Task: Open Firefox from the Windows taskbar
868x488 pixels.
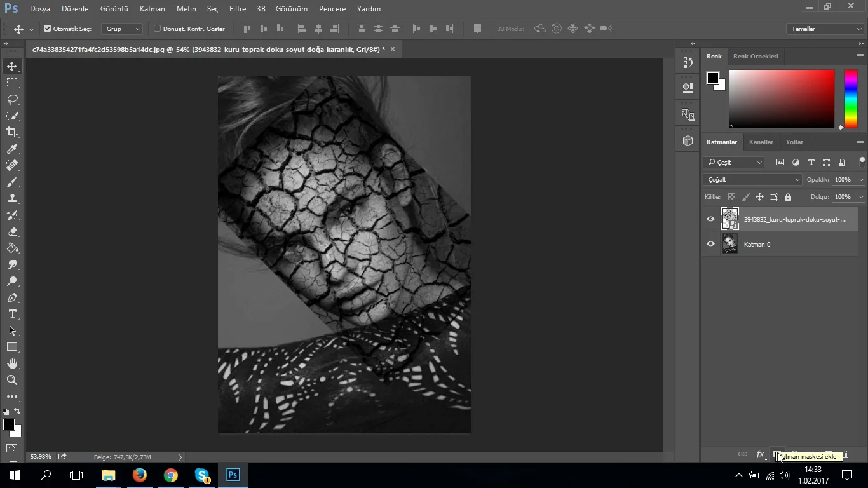Action: [x=140, y=475]
